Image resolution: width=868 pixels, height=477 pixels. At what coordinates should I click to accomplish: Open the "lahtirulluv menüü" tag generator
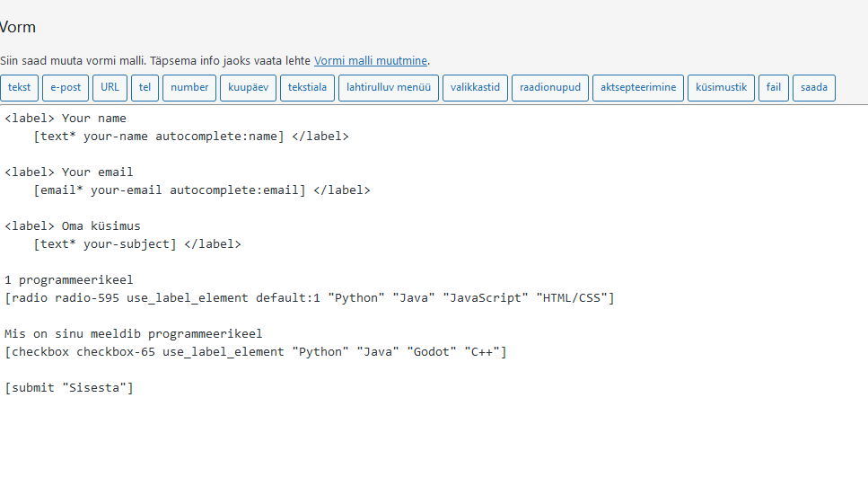click(389, 88)
